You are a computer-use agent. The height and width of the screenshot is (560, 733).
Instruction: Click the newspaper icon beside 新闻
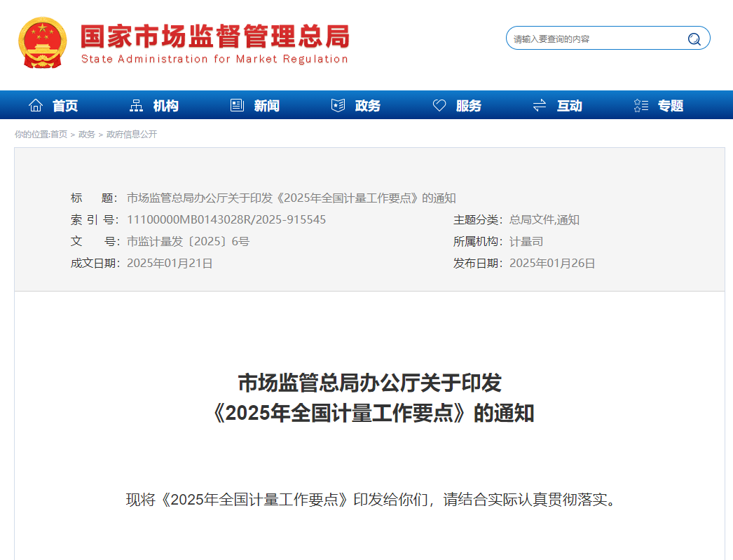[237, 106]
